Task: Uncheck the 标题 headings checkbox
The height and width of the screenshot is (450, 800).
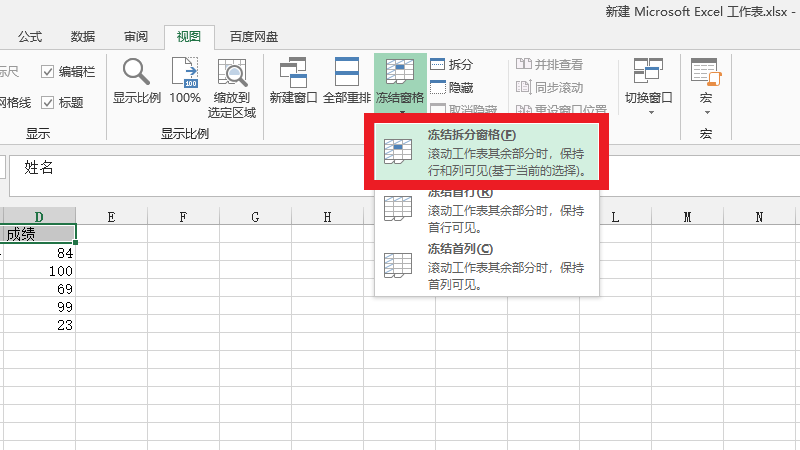Action: click(x=48, y=102)
